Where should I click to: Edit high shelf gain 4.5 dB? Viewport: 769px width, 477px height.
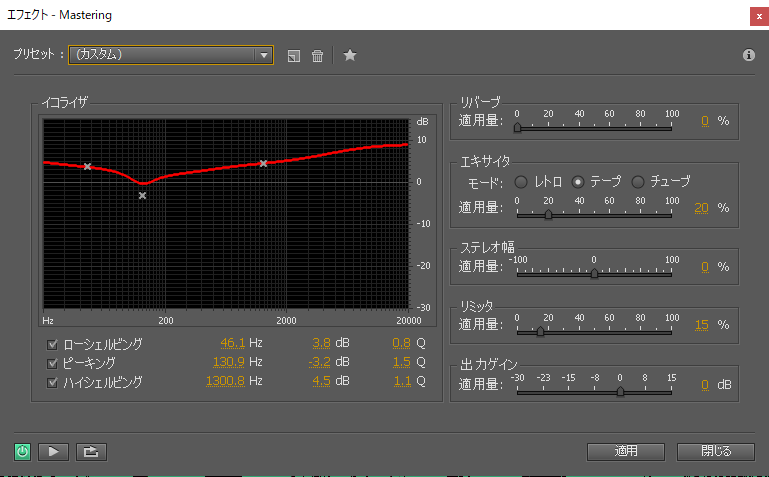tap(321, 381)
